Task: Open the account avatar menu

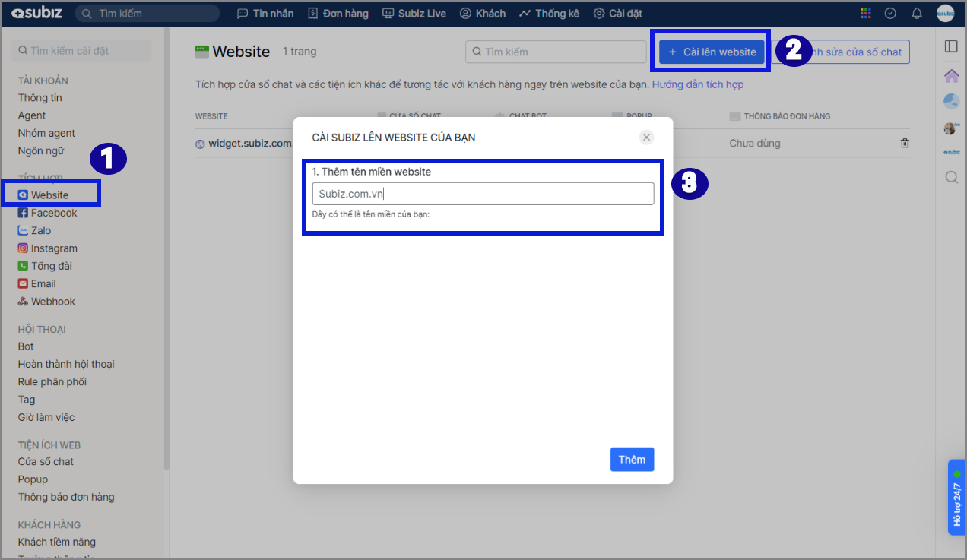Action: pos(945,14)
